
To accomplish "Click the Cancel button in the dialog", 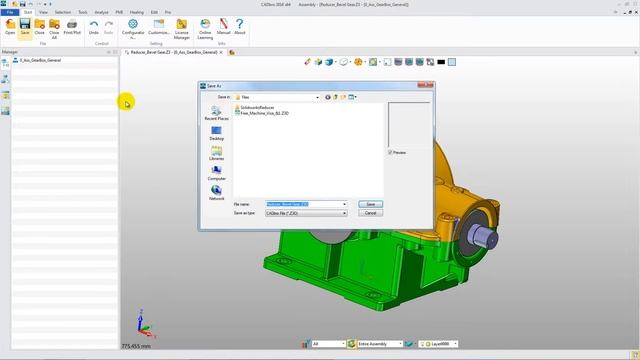I will pos(371,213).
